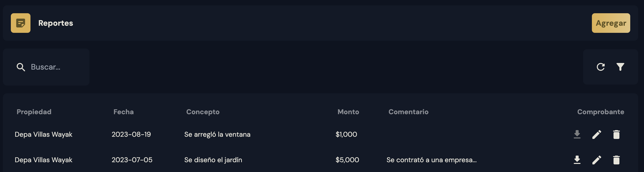Click the Comentario column header
The image size is (644, 172).
[x=408, y=112]
